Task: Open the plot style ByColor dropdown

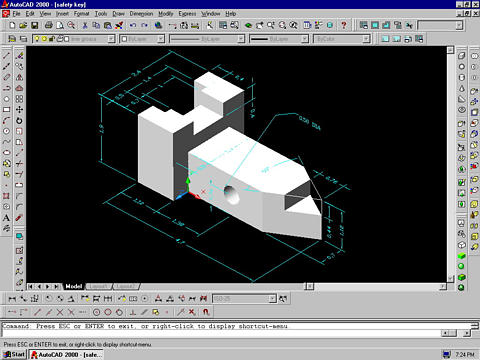Action: pos(366,39)
